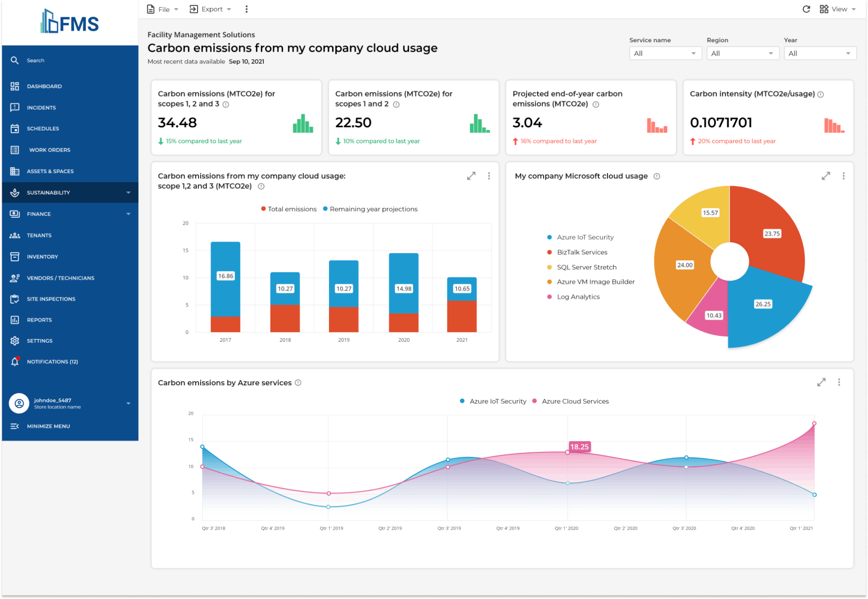Navigate to Assets & Spaces

tap(50, 171)
